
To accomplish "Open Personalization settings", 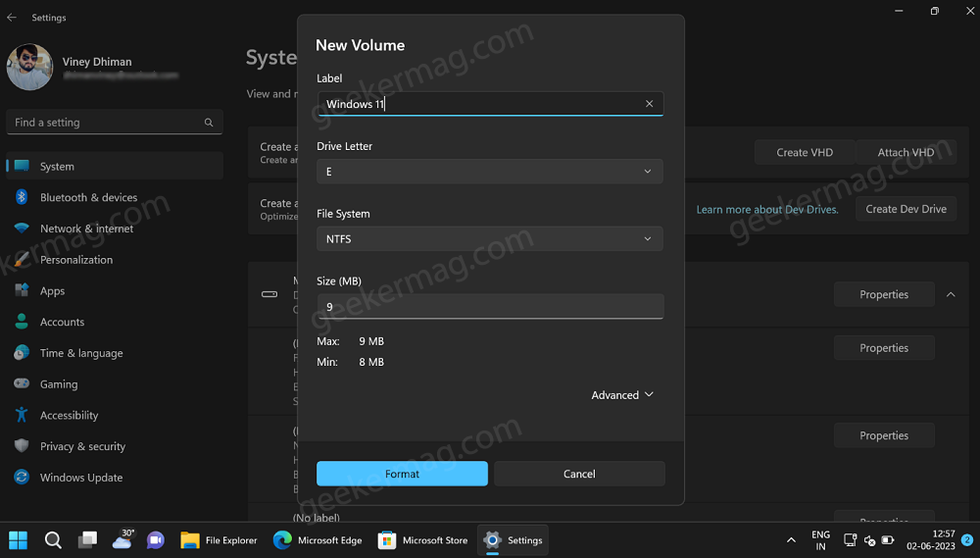I will pos(115,260).
